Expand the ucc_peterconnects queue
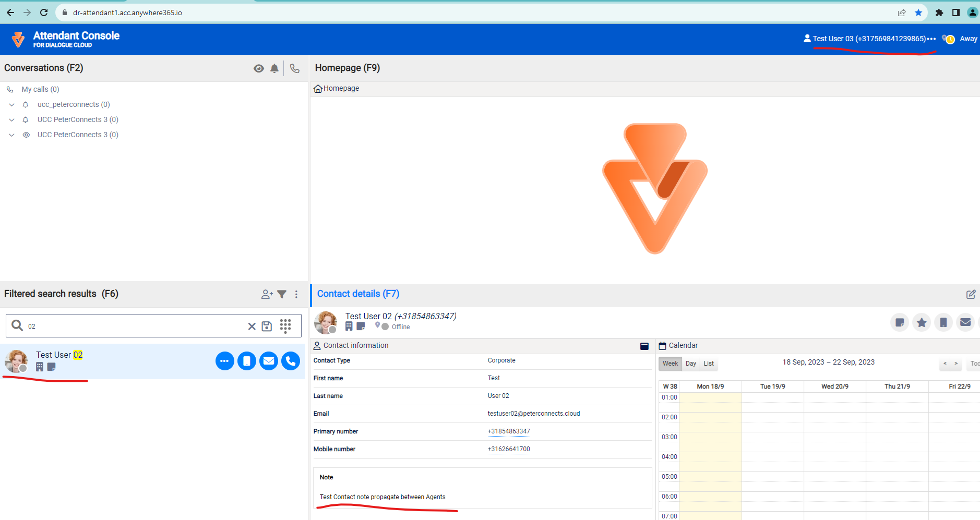This screenshot has width=980, height=520. click(x=11, y=105)
